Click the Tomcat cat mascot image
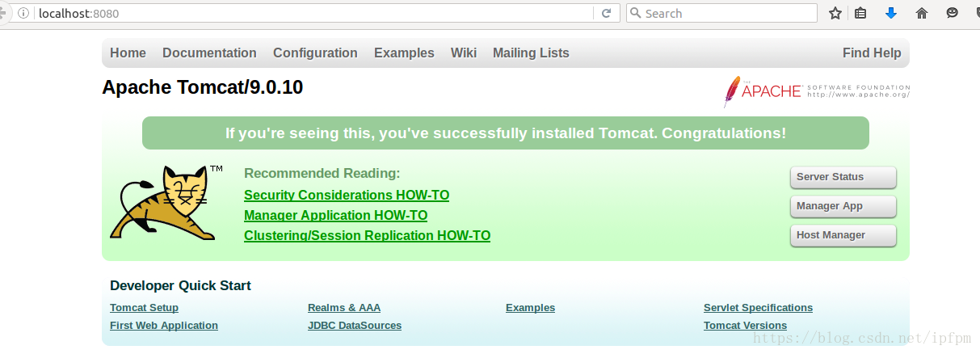This screenshot has height=354, width=980. click(x=167, y=202)
